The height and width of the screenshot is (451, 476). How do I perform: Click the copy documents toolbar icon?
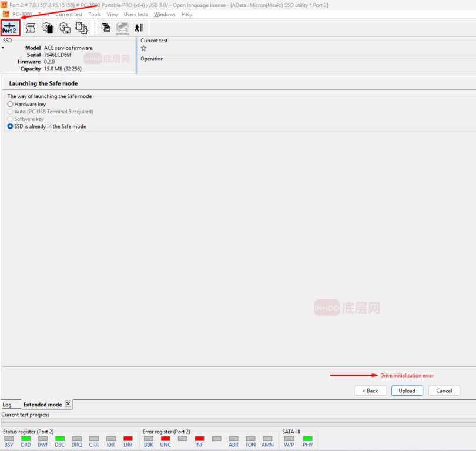(x=82, y=28)
